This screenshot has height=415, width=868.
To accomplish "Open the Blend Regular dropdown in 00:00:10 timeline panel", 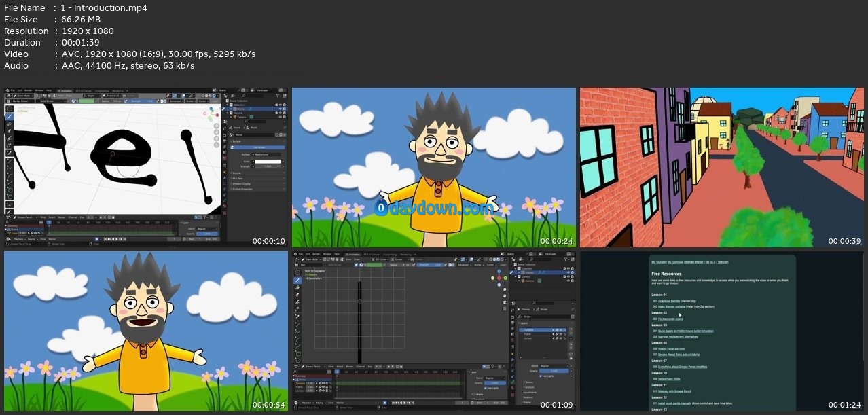I will click(207, 229).
